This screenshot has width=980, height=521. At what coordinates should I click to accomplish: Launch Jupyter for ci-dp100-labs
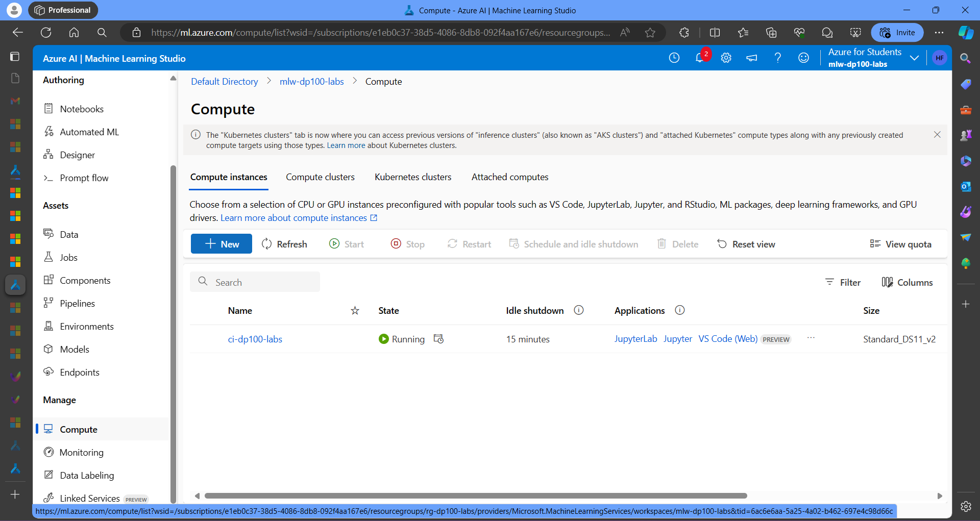[x=678, y=339]
